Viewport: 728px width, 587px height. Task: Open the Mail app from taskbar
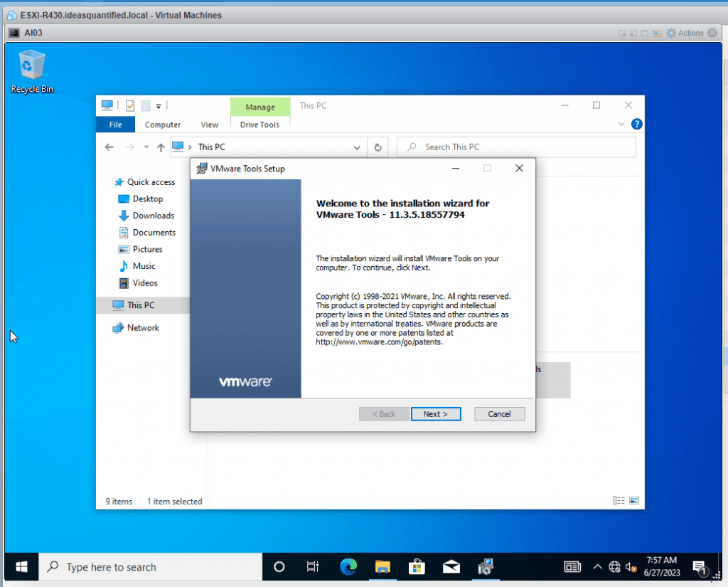[x=451, y=566]
